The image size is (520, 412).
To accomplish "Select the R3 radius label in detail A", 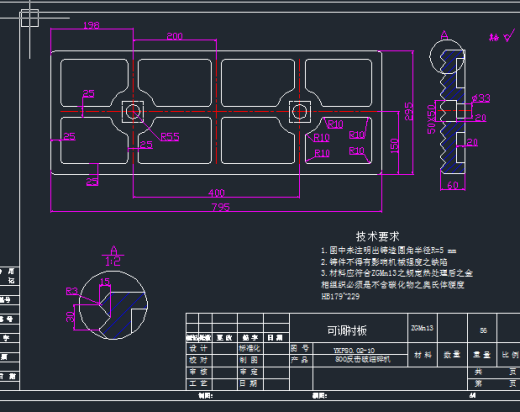I will point(72,291).
